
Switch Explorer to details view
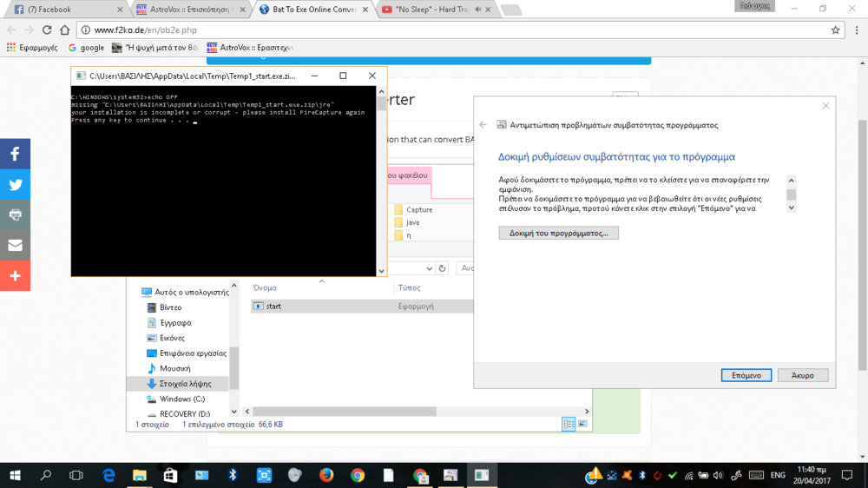point(569,424)
